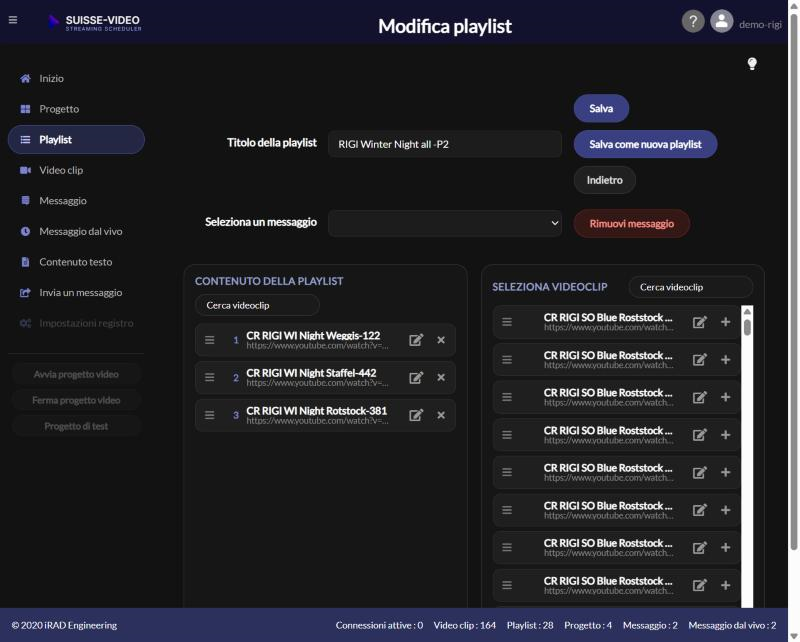Image resolution: width=800 pixels, height=642 pixels.
Task: Click the videoclip list scrollbar thumb
Action: [747, 327]
